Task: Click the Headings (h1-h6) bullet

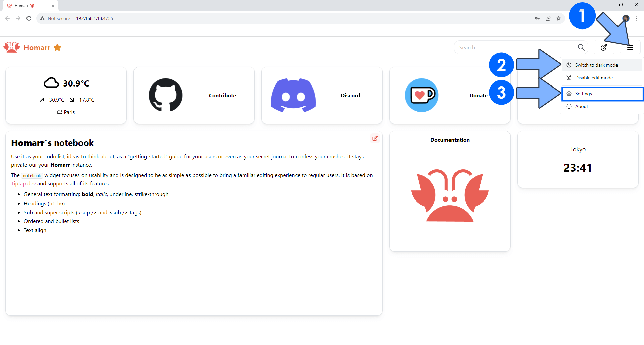Action: [x=44, y=204]
